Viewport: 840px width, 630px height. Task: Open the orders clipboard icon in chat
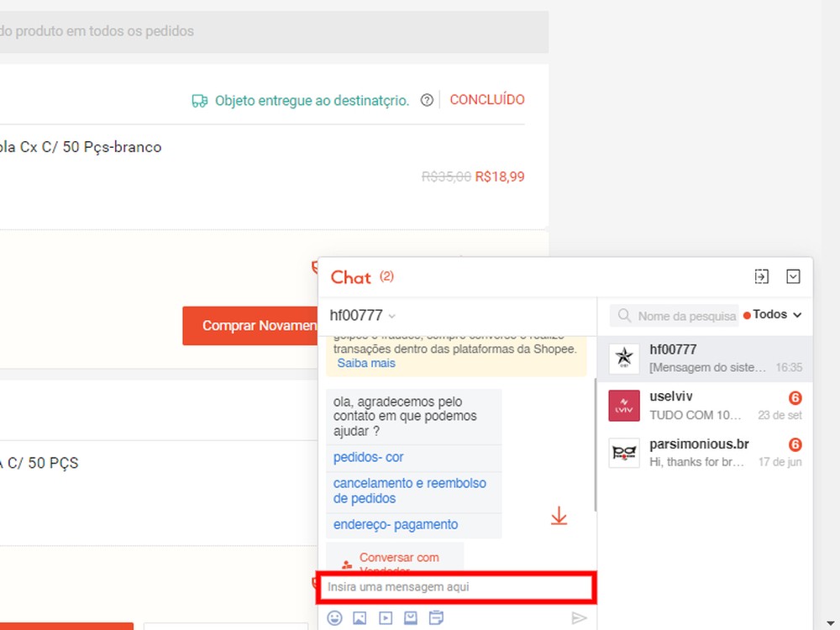436,617
